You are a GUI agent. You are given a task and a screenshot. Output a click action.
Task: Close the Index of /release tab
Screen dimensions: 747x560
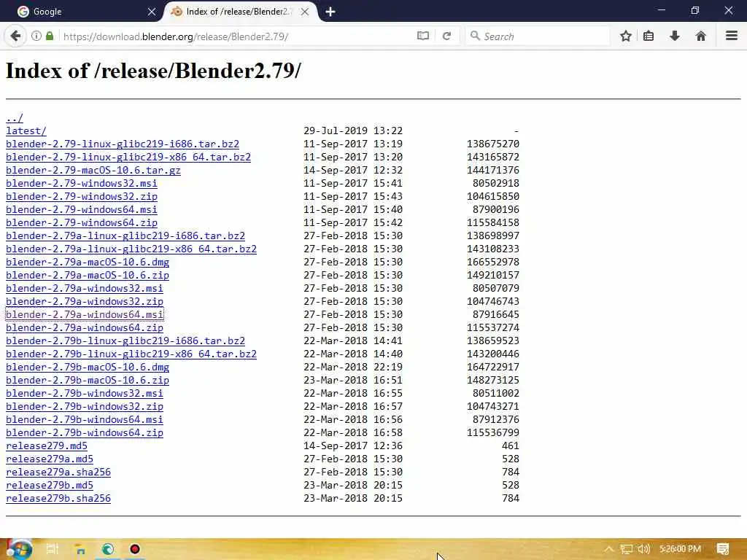coord(305,12)
